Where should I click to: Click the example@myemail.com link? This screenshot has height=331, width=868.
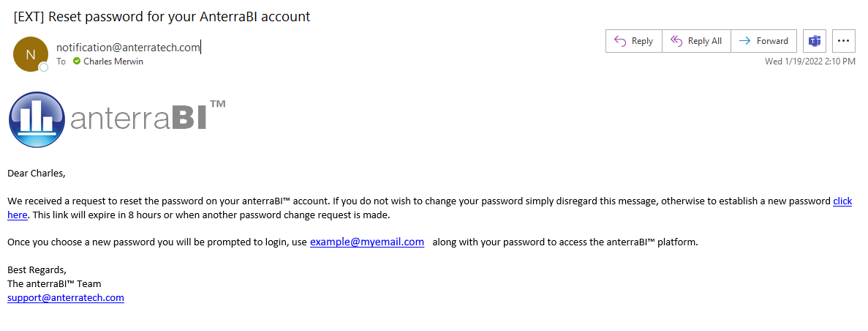pos(367,242)
